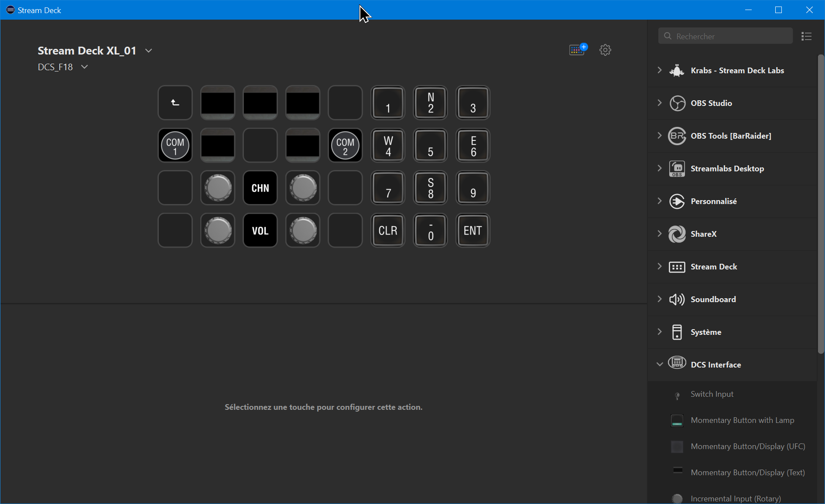Screen dimensions: 825x504
Task: Open the Stream Deck store icon
Action: pyautogui.click(x=578, y=49)
